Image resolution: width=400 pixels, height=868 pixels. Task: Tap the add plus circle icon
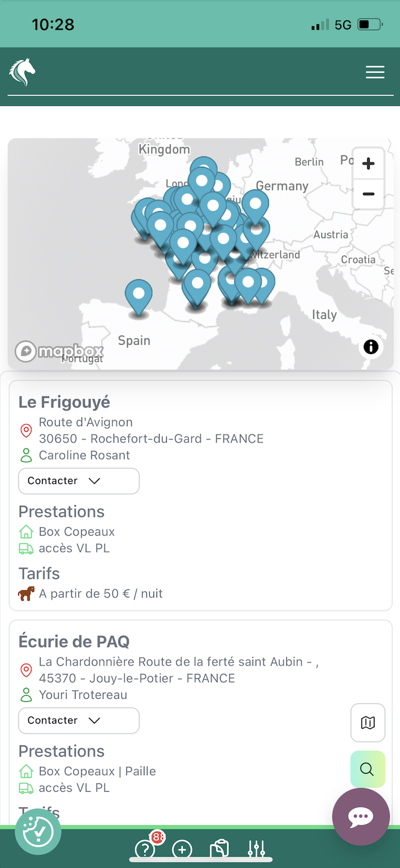tap(182, 849)
